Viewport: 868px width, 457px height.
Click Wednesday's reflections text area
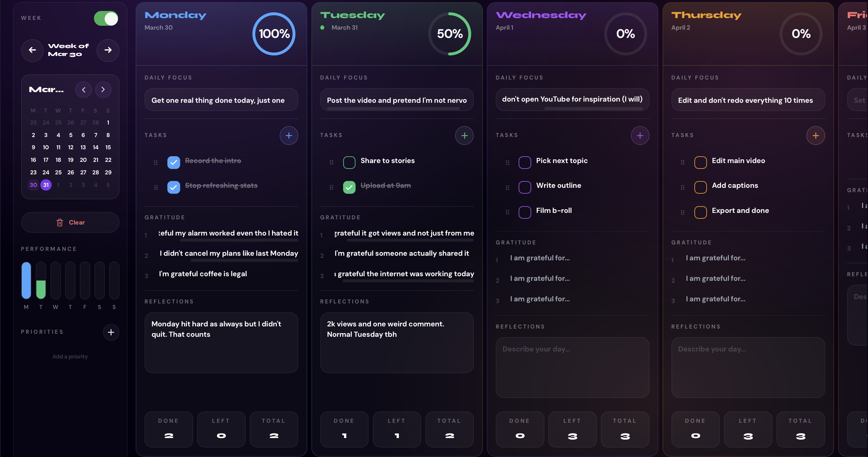pyautogui.click(x=572, y=367)
